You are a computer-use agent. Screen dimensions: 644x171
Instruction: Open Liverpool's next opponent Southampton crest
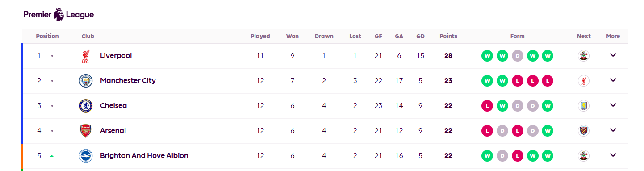pos(583,56)
